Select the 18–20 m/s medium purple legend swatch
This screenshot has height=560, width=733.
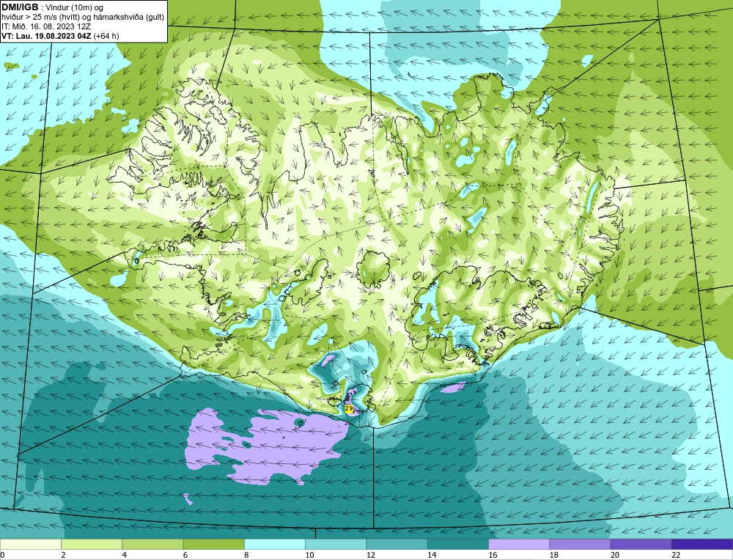[x=580, y=544]
